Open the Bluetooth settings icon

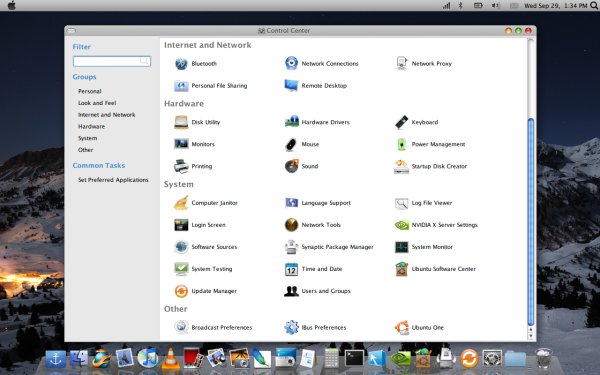181,64
